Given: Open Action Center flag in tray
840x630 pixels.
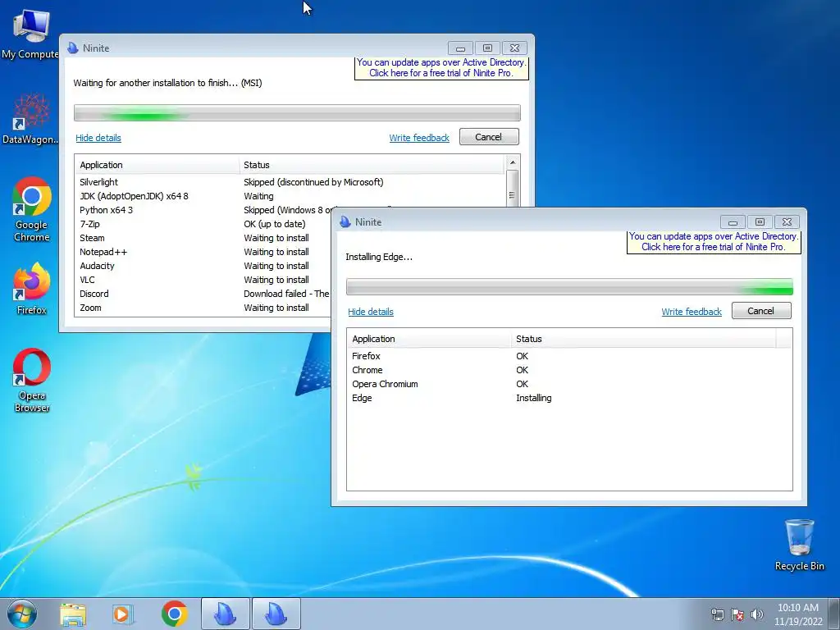Looking at the screenshot, I should pos(737,614).
